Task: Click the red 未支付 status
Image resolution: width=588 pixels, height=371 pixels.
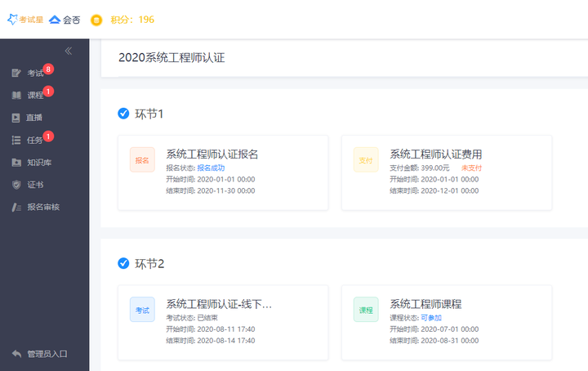Action: click(471, 168)
